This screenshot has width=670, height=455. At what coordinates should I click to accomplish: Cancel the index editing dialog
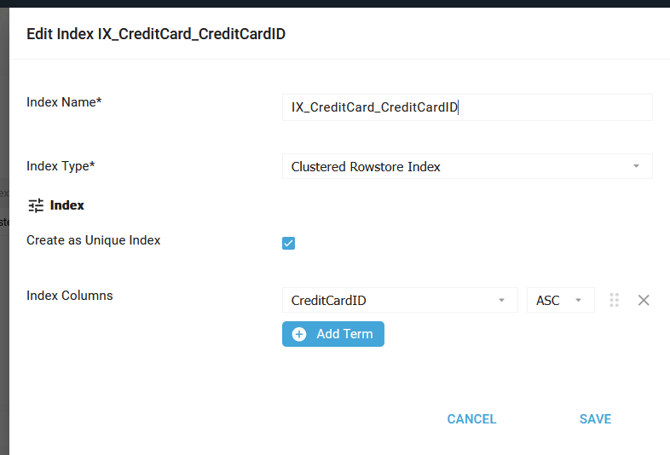coord(471,419)
